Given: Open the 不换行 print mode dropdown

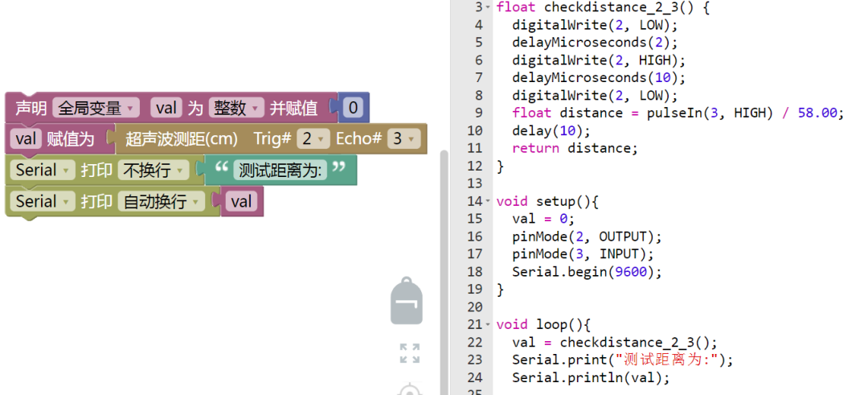Looking at the screenshot, I should [154, 170].
